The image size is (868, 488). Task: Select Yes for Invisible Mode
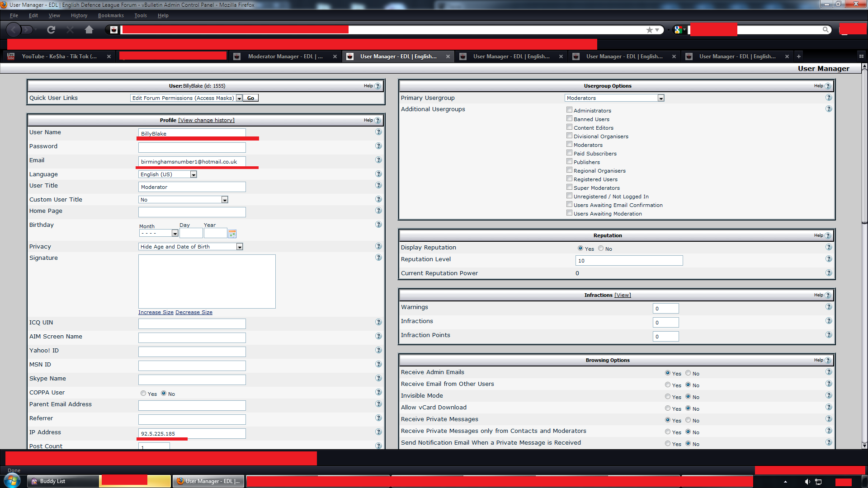668,397
